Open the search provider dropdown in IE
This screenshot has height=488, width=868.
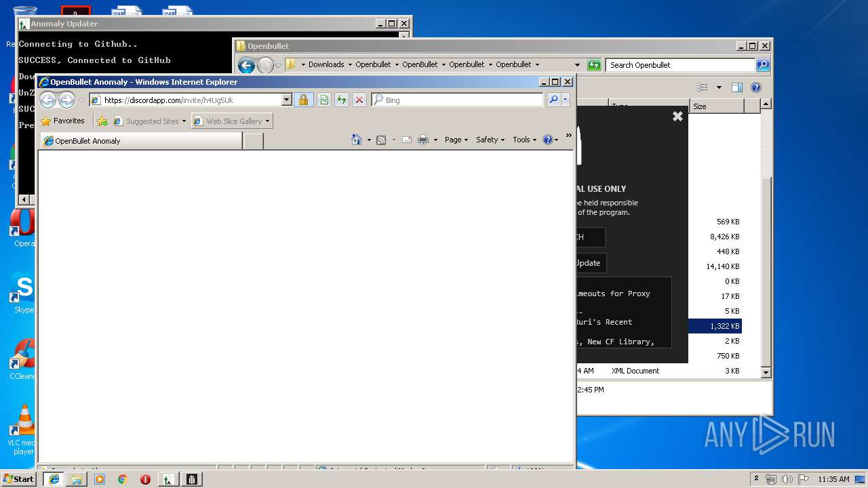coord(566,100)
